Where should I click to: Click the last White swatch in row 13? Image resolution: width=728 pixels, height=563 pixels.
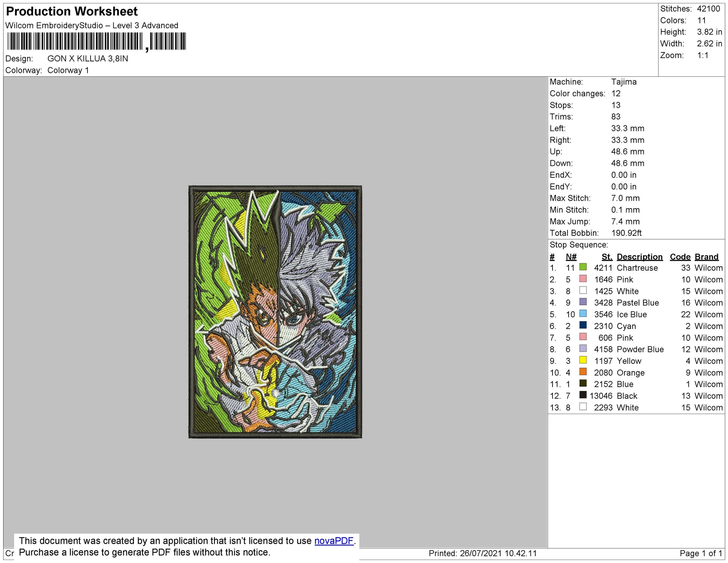583,407
